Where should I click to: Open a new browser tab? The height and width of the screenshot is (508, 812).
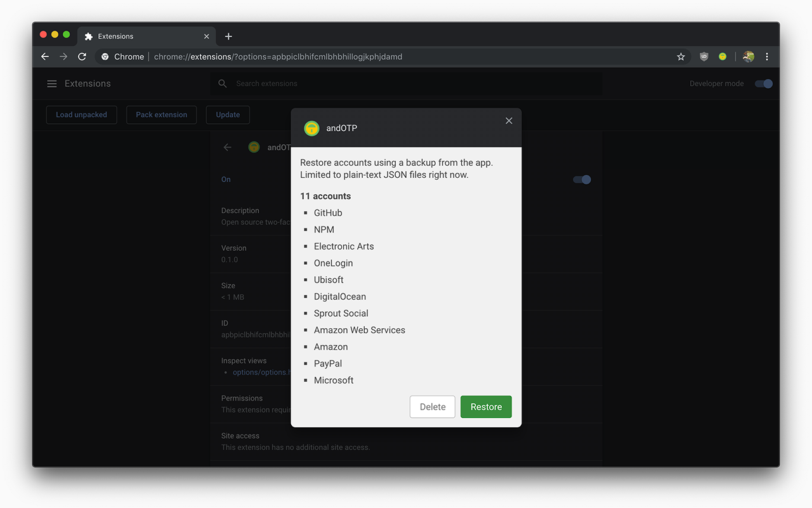point(228,36)
